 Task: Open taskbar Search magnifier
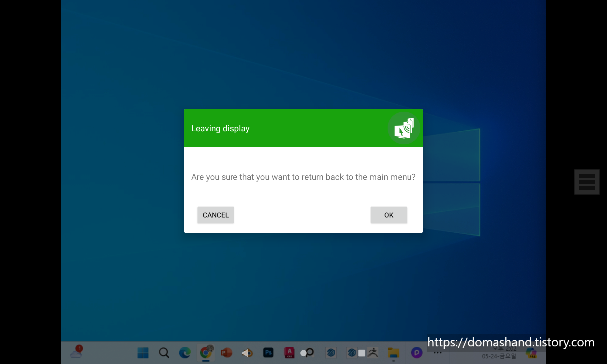(x=164, y=352)
